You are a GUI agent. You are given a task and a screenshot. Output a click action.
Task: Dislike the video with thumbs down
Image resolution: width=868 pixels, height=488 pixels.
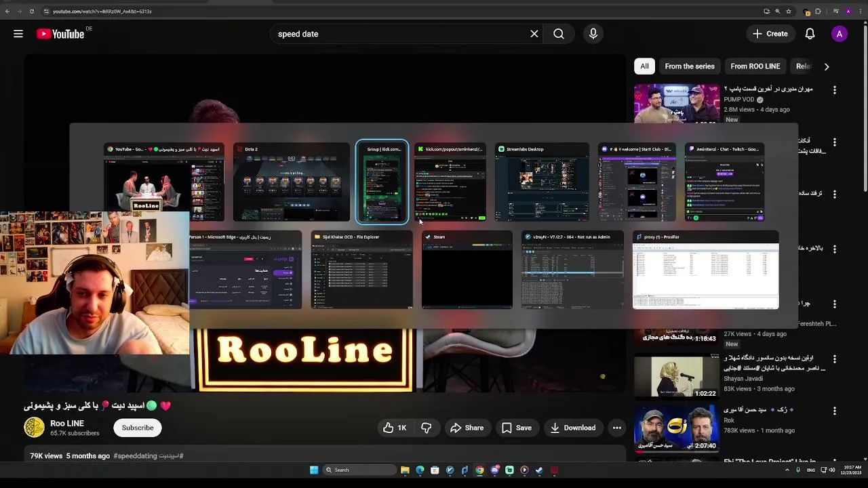click(427, 428)
